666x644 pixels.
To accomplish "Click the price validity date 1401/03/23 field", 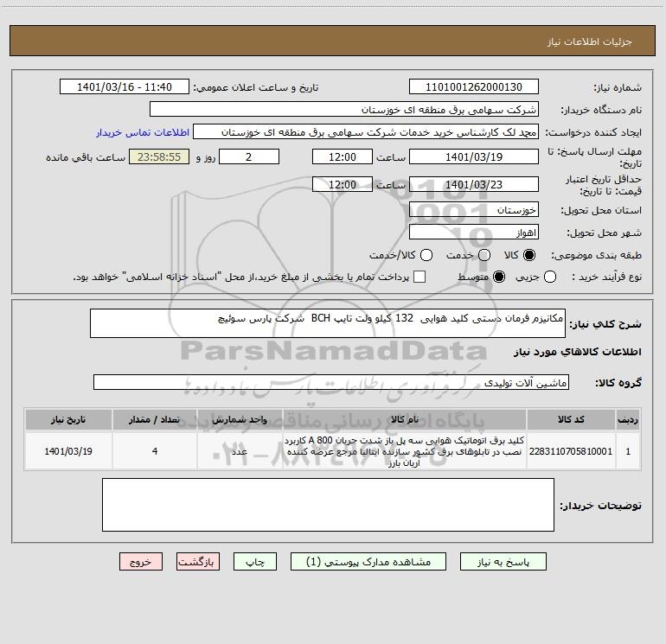I will click(474, 184).
